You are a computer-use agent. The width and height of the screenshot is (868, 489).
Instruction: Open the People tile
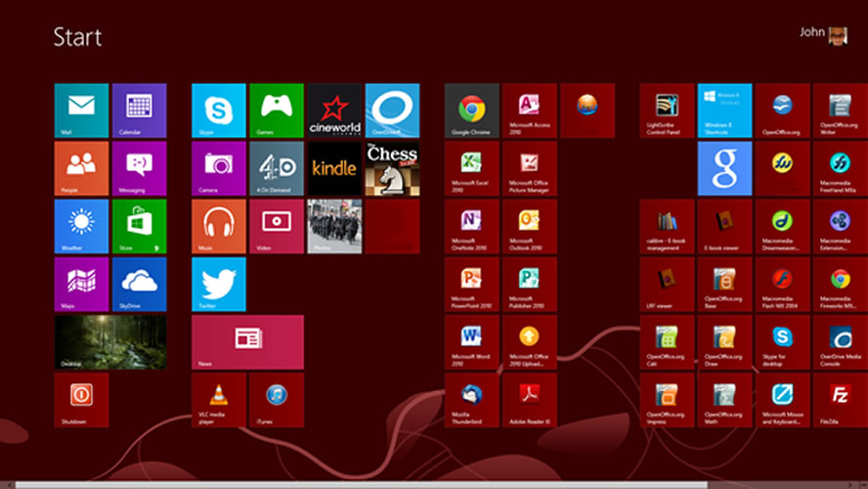coord(81,168)
